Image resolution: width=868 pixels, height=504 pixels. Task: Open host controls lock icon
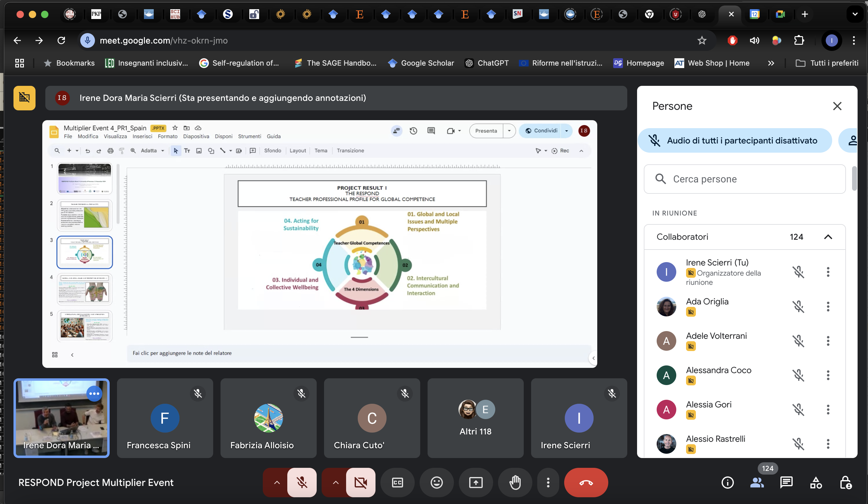pos(846,482)
